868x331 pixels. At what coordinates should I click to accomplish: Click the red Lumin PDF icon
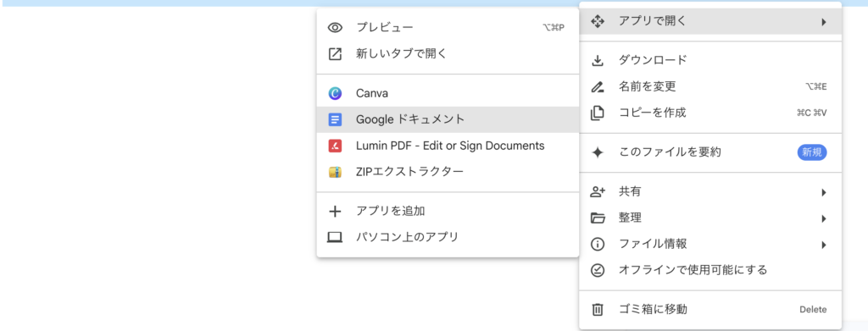[335, 146]
